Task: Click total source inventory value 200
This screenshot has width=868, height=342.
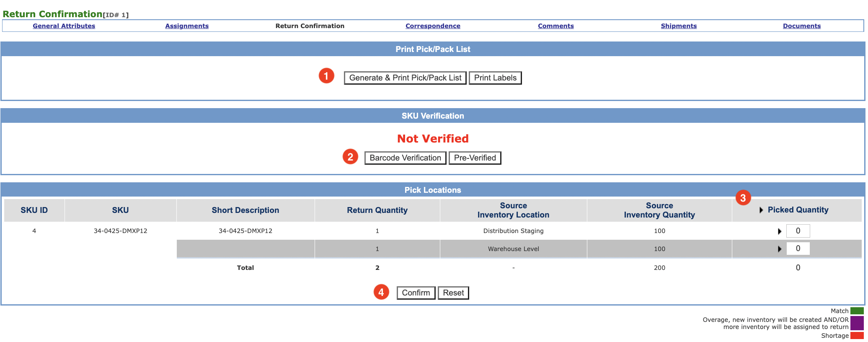Action: [659, 268]
